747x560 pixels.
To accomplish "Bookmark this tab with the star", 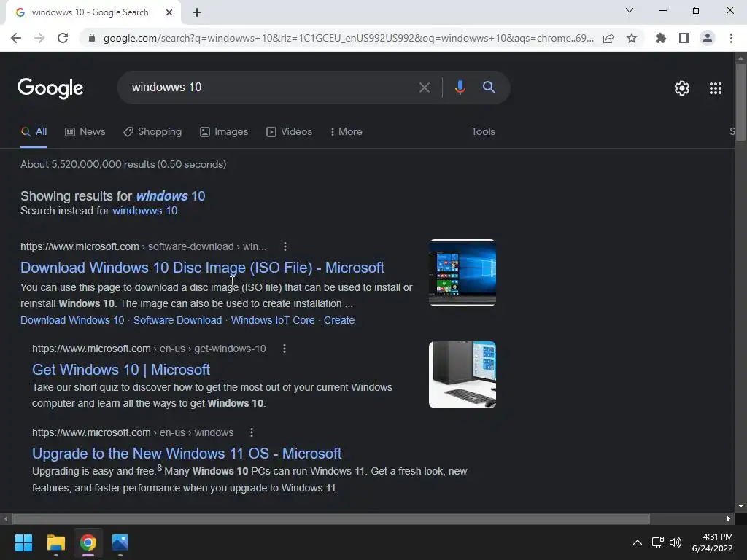I will 632,38.
